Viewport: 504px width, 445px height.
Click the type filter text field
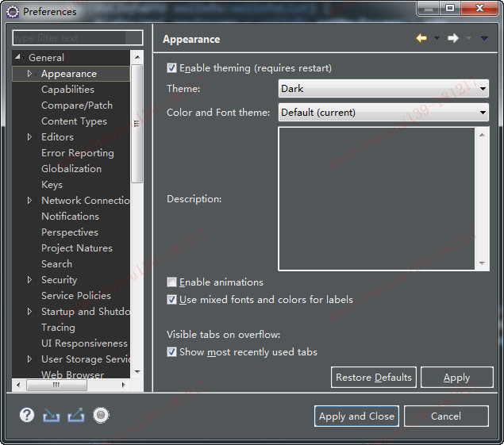(78, 38)
